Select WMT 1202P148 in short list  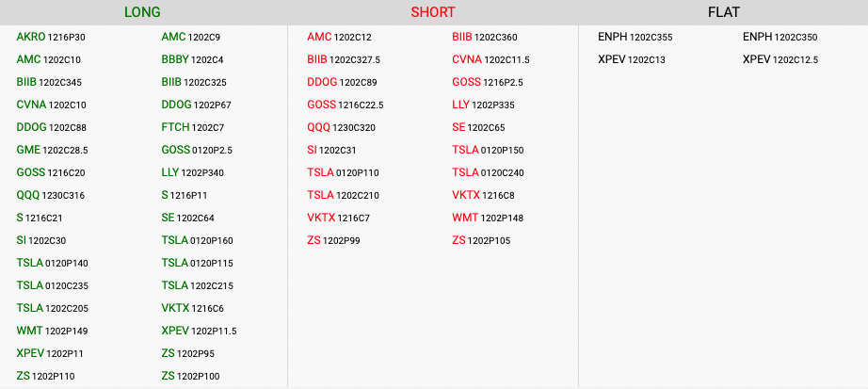[x=488, y=218]
